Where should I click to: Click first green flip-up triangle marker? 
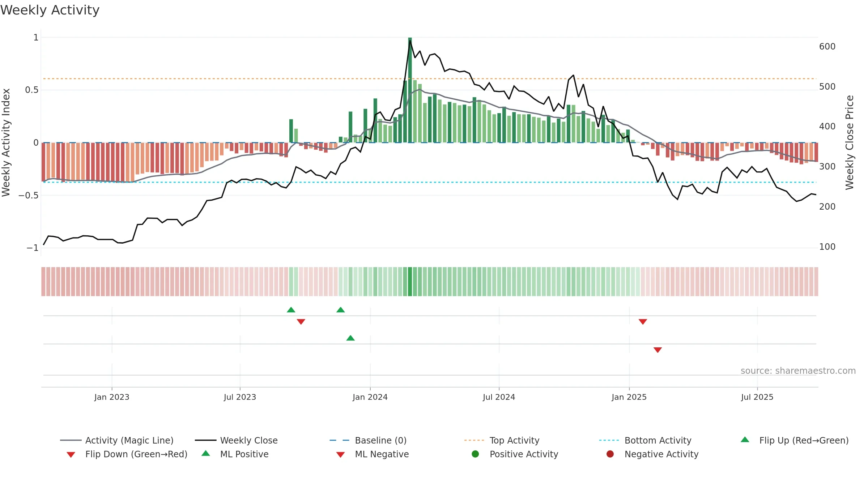click(291, 310)
